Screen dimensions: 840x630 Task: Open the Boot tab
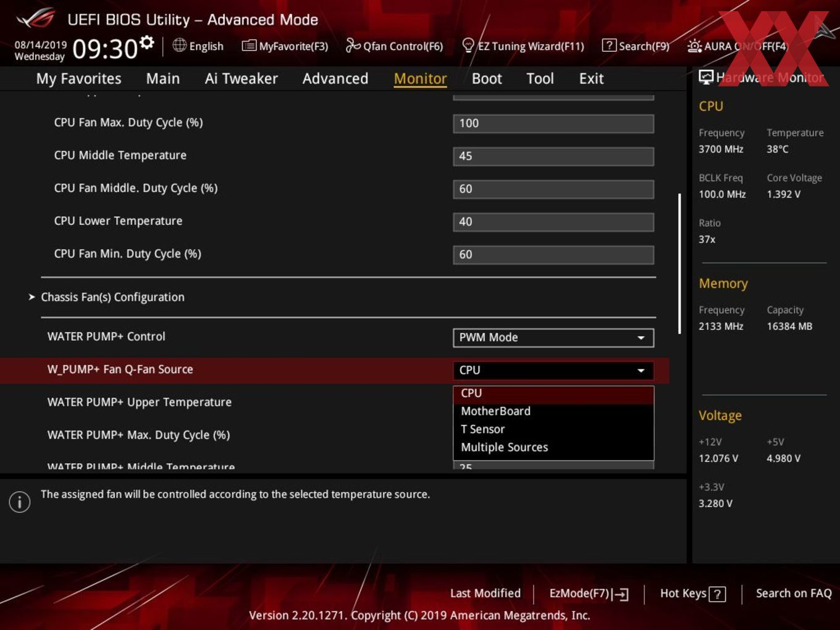click(x=487, y=78)
